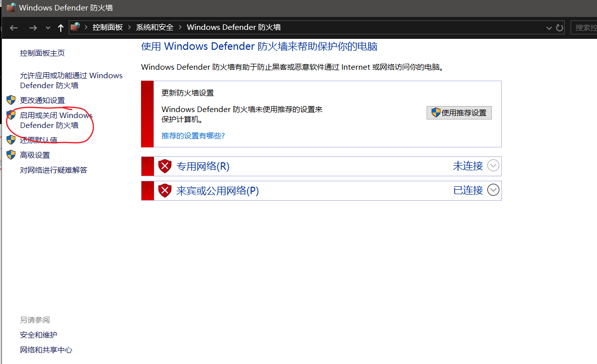Click the firewall icon in address bar
597x364 pixels.
click(75, 27)
